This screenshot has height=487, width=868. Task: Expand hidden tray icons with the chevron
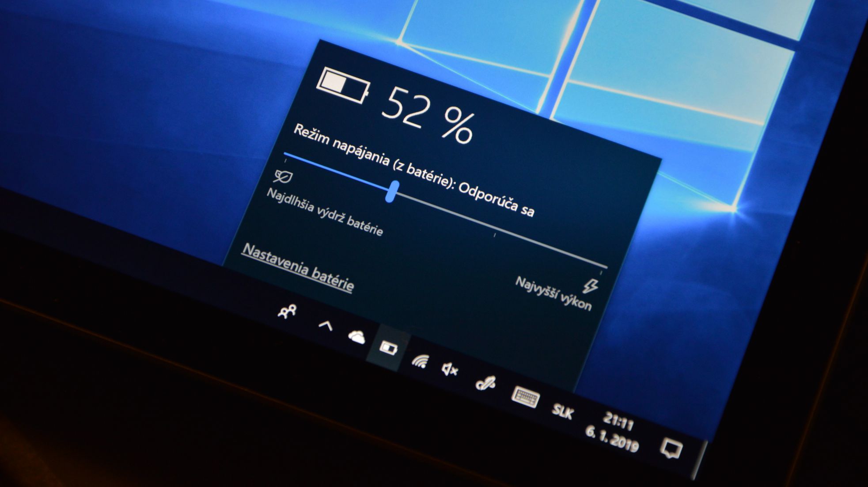[326, 326]
